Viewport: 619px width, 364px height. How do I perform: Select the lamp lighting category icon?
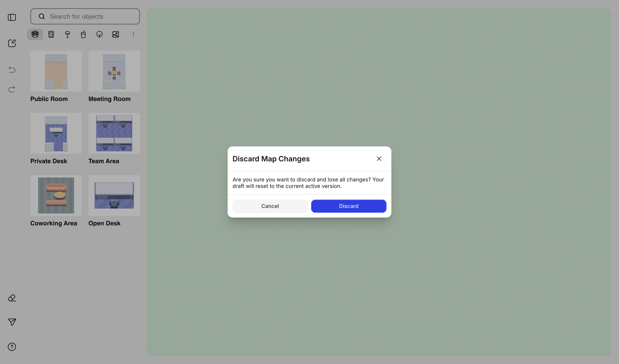coord(67,34)
